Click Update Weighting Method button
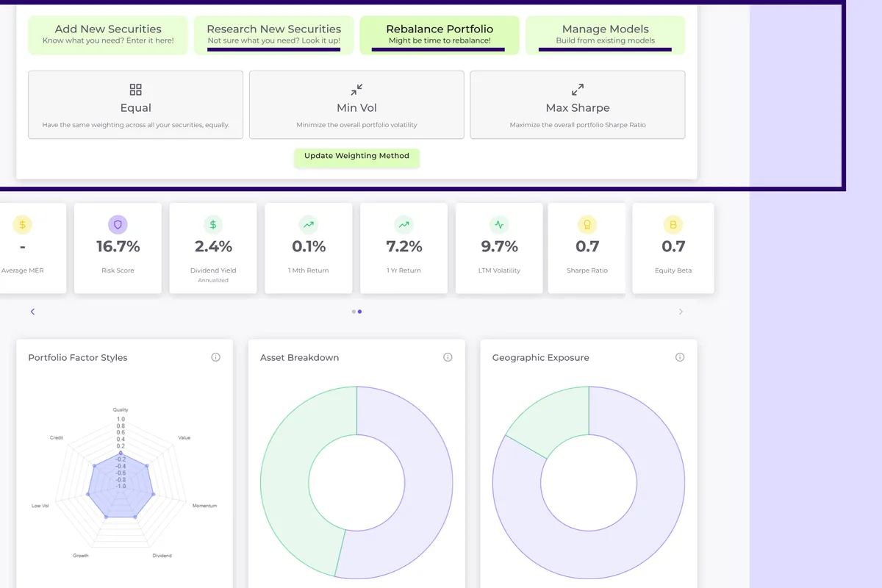The height and width of the screenshot is (588, 882). click(356, 157)
